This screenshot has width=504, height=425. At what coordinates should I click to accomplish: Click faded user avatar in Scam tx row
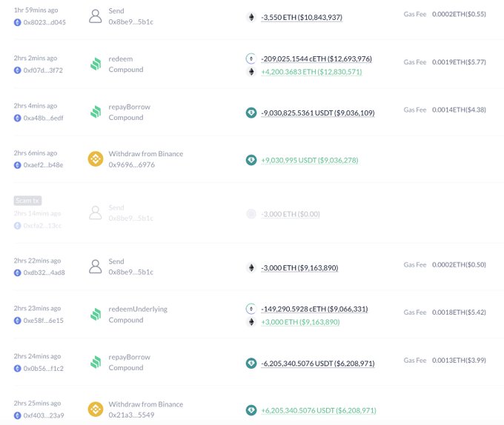click(x=96, y=212)
